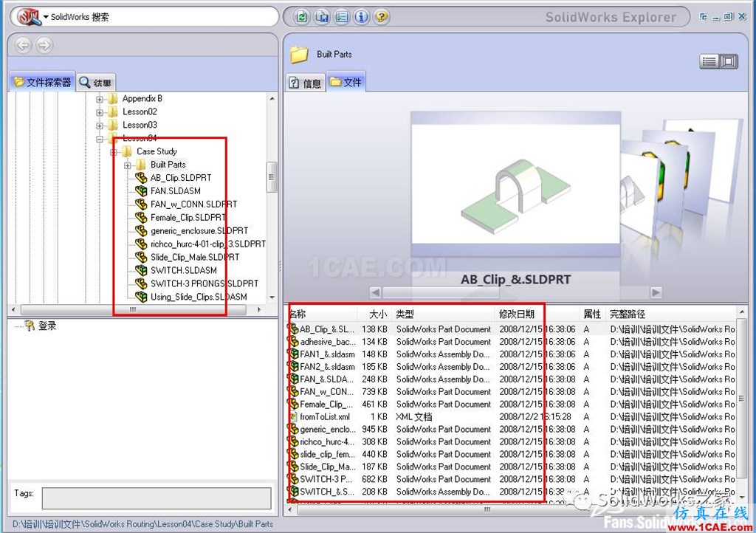The width and height of the screenshot is (756, 533).
Task: Select the 文件探索器 tab
Action: pos(42,83)
